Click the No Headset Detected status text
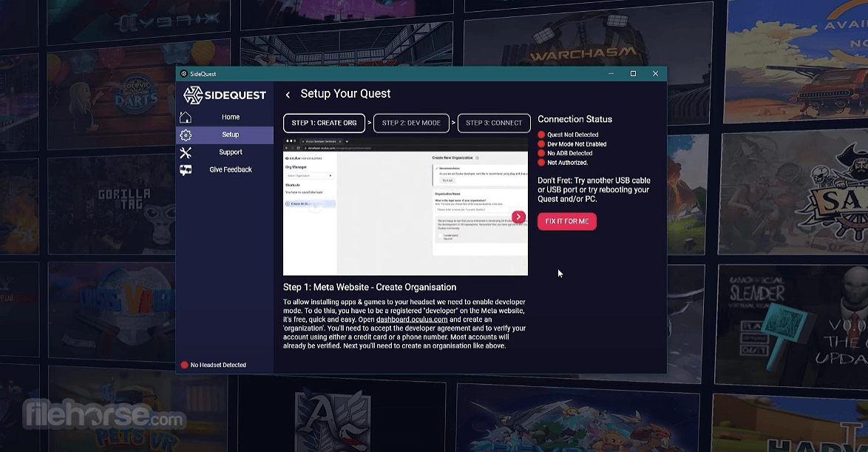868x452 pixels. pyautogui.click(x=218, y=365)
